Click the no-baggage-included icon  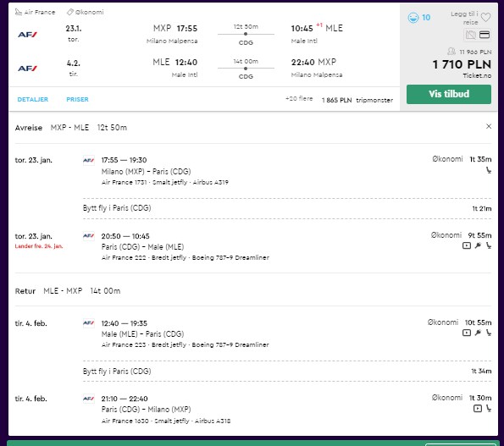471,35
